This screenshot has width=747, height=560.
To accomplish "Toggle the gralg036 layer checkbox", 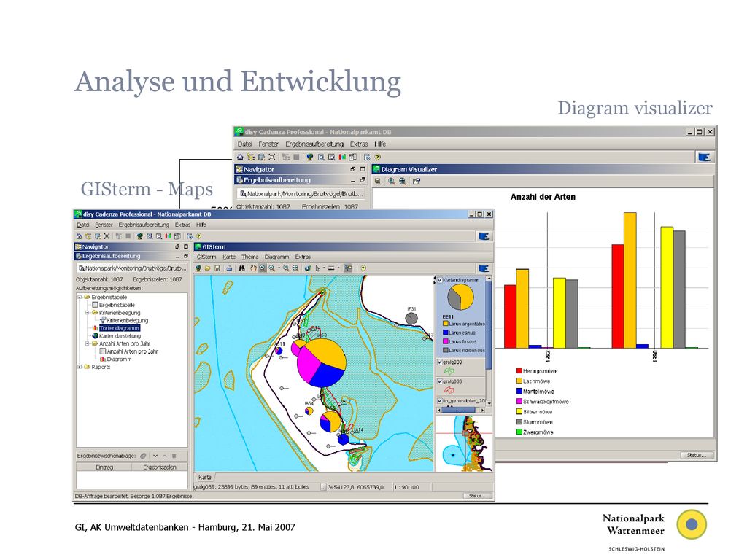I will coord(440,381).
